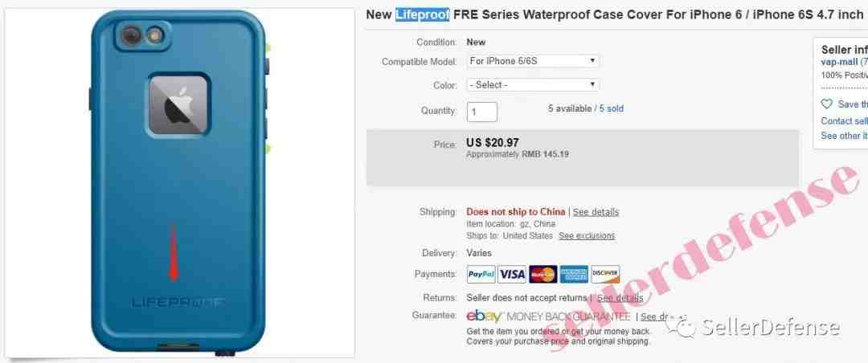Open returns See details link

[620, 298]
